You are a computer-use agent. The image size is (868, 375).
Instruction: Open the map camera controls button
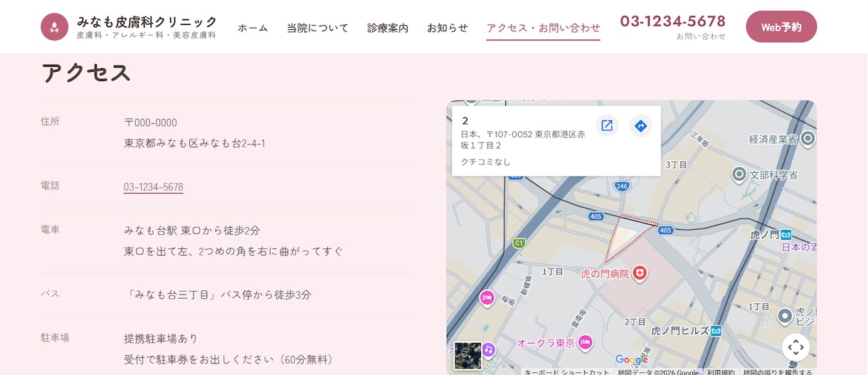click(x=795, y=347)
